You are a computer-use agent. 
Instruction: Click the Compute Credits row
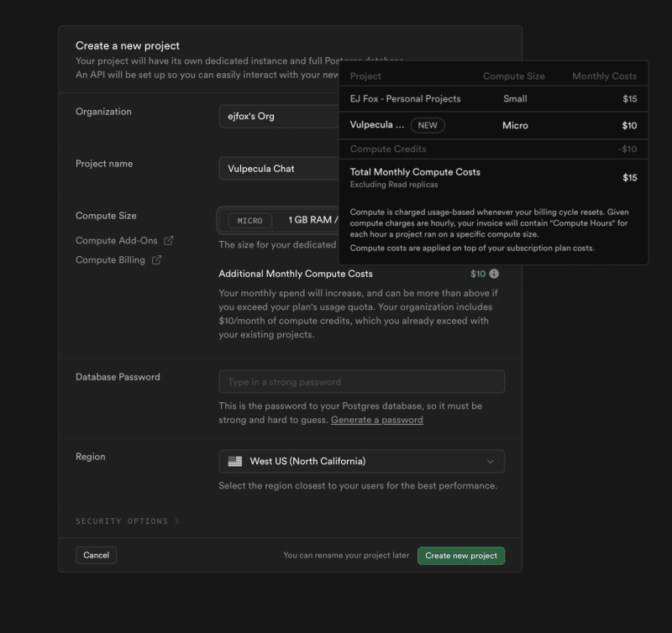[x=493, y=149]
